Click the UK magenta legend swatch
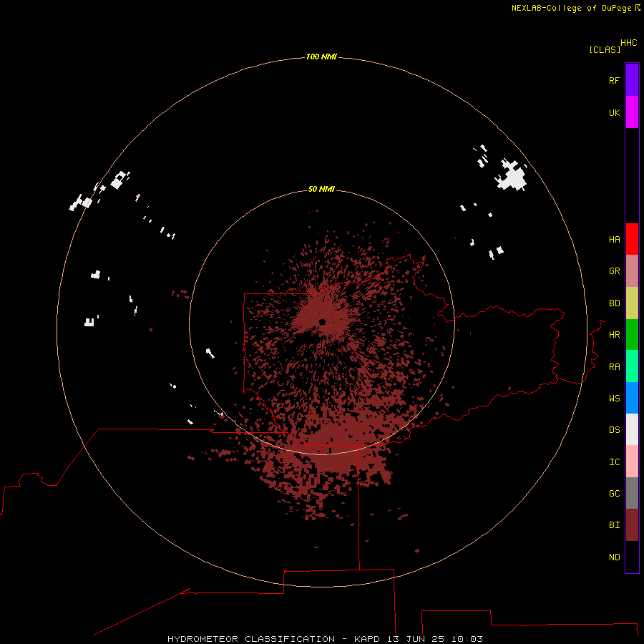Viewport: 644px width, 644px height. pos(632,112)
